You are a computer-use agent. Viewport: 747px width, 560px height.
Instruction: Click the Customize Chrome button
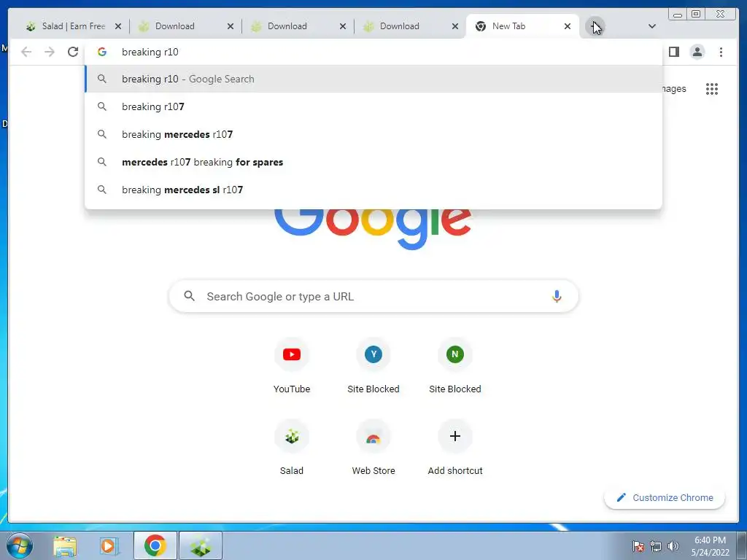665,497
